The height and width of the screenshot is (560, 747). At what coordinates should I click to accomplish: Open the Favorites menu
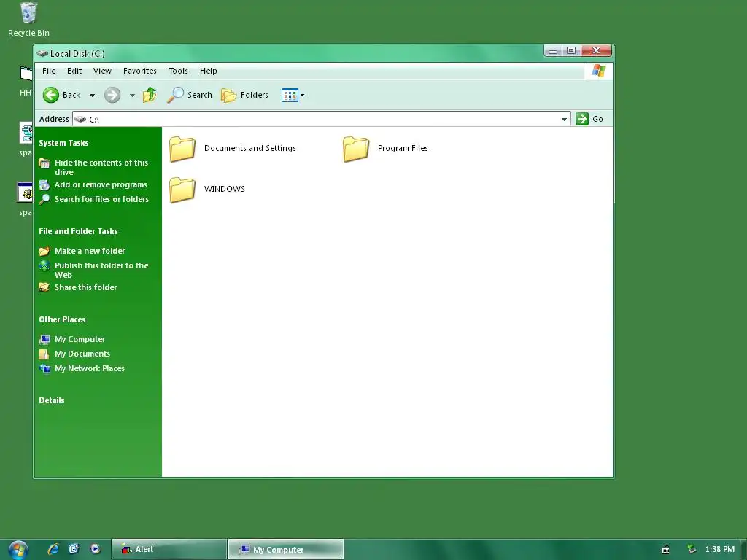139,71
